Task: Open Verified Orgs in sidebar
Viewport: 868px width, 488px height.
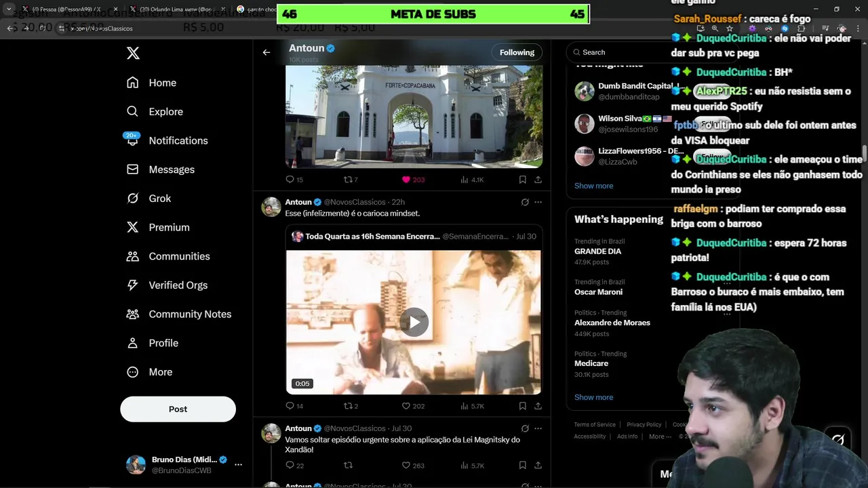Action: pos(167,285)
